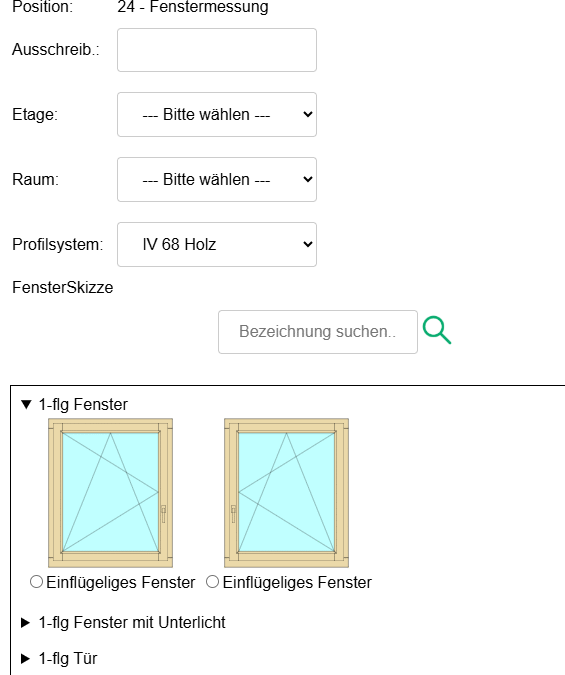Click the disclosure triangle beside 1-flg Fenster
The image size is (565, 675).
pyautogui.click(x=26, y=405)
